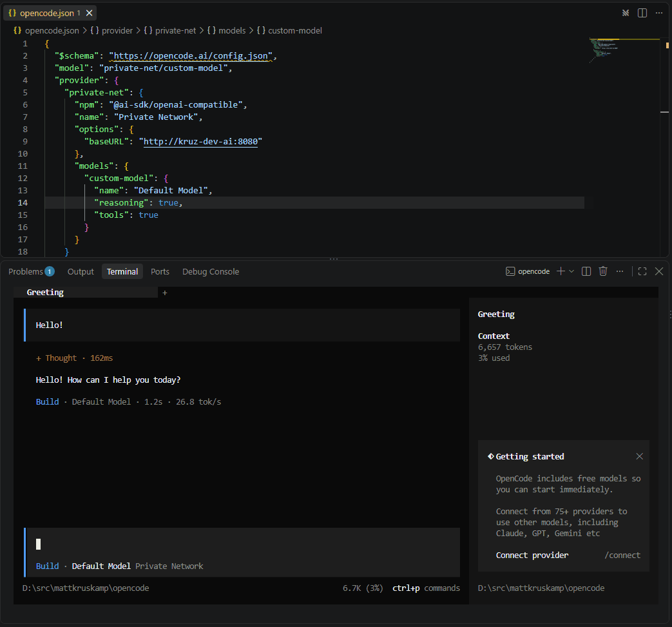Viewport: 672px width, 627px height.
Task: Click Connect provider in Getting started
Action: tap(532, 555)
